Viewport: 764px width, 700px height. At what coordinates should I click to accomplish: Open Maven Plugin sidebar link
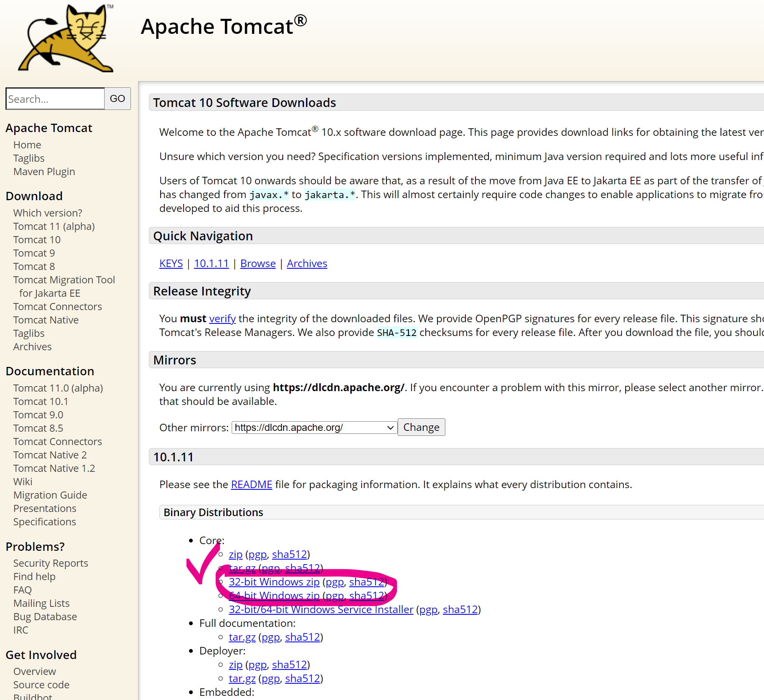(x=44, y=171)
